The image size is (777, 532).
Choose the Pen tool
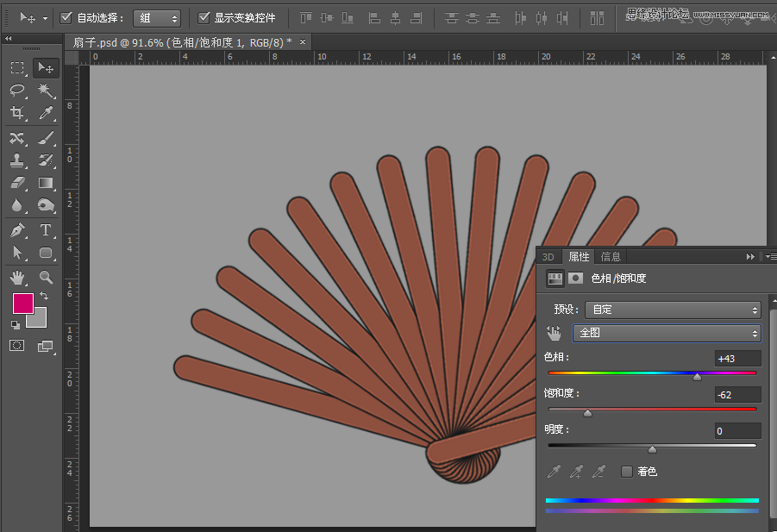pyautogui.click(x=17, y=230)
